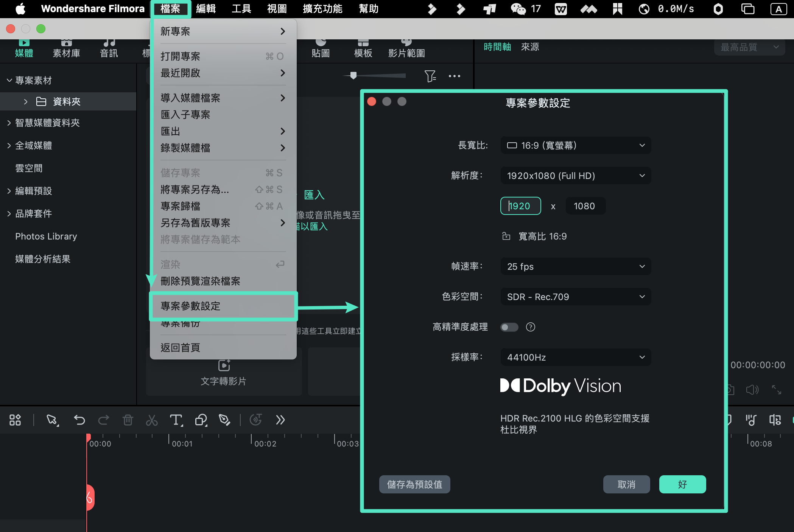Open the 最高品質 preview quality dropdown
Viewport: 794px width, 532px height.
tap(749, 47)
